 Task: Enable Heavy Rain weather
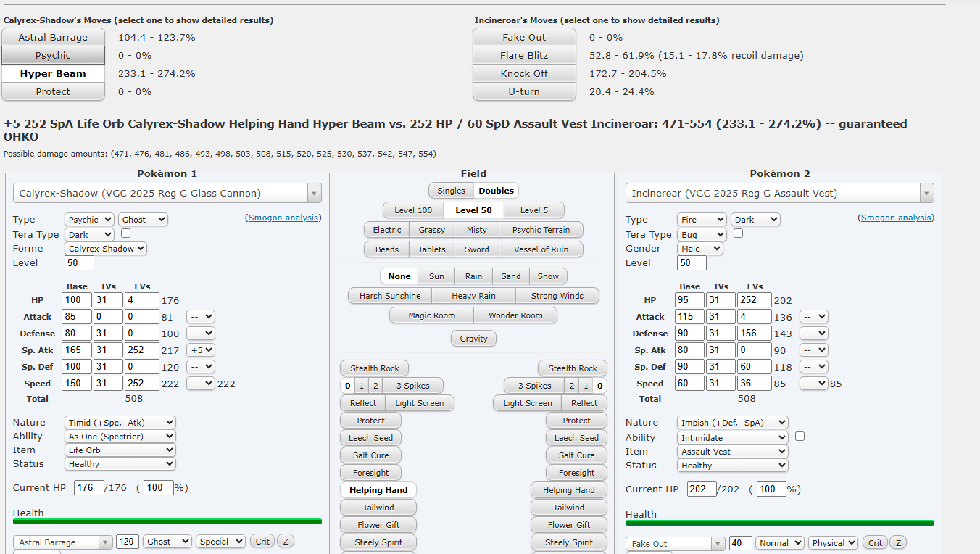pyautogui.click(x=474, y=296)
